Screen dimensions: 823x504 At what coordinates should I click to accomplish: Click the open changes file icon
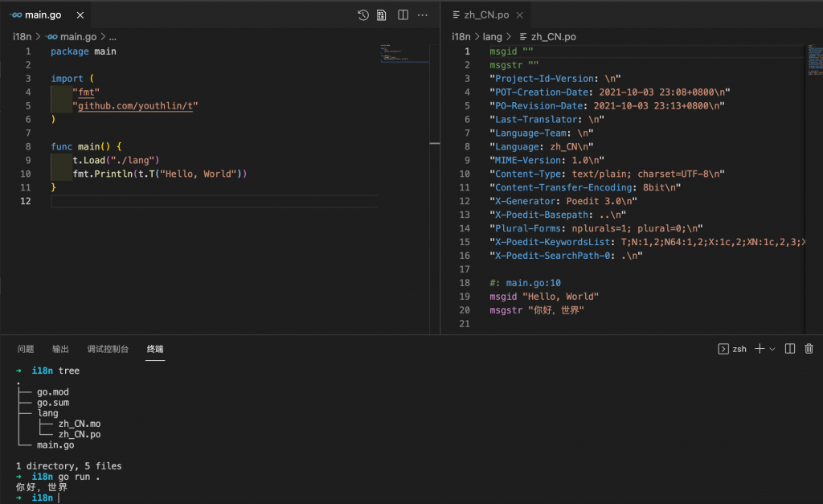(382, 15)
